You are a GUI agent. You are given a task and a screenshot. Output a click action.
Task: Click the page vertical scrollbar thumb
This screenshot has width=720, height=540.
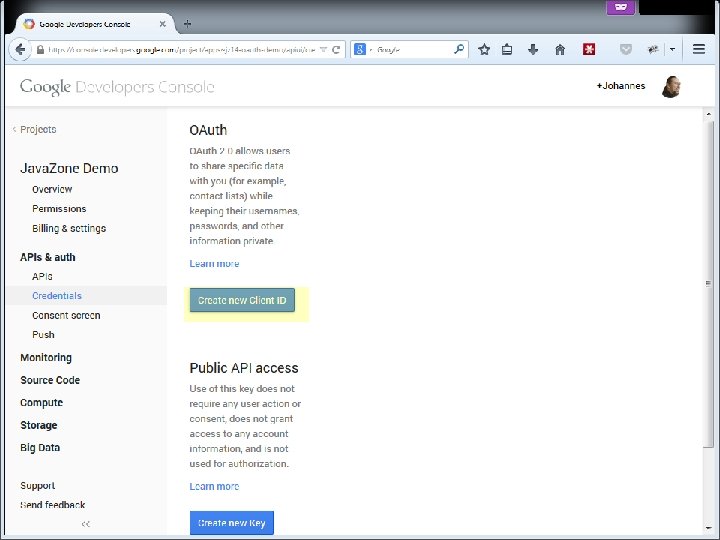click(x=709, y=284)
